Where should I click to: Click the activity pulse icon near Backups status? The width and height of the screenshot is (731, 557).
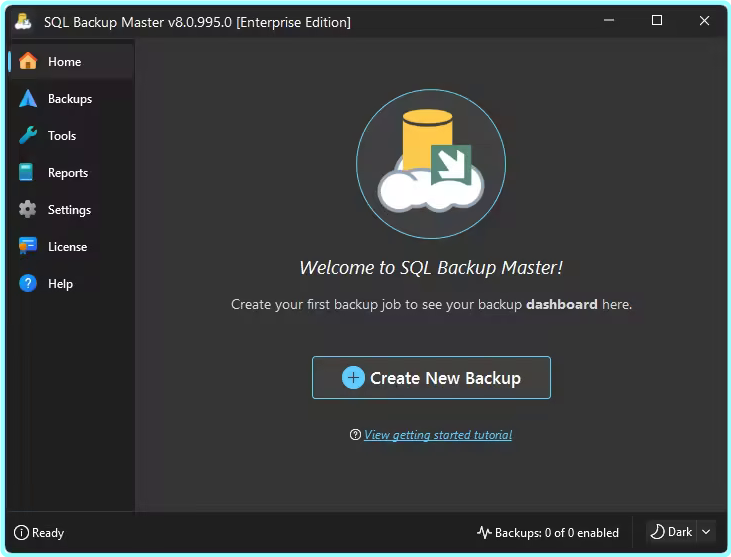tap(484, 532)
